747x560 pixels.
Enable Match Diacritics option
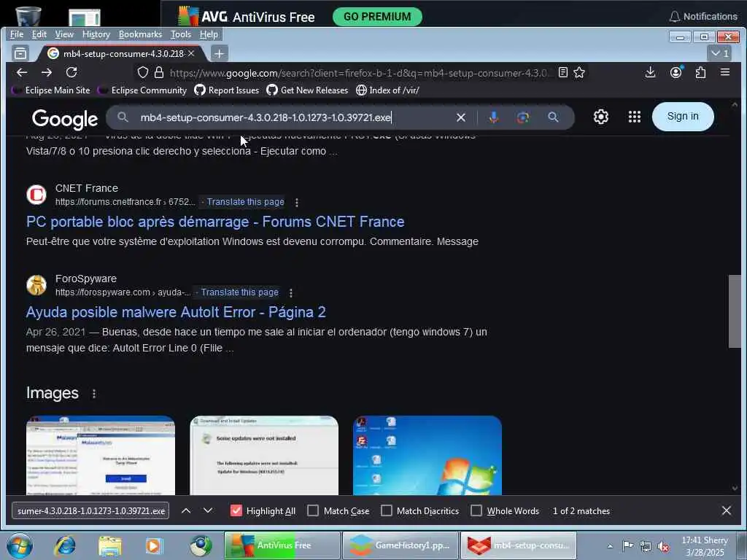(x=387, y=510)
